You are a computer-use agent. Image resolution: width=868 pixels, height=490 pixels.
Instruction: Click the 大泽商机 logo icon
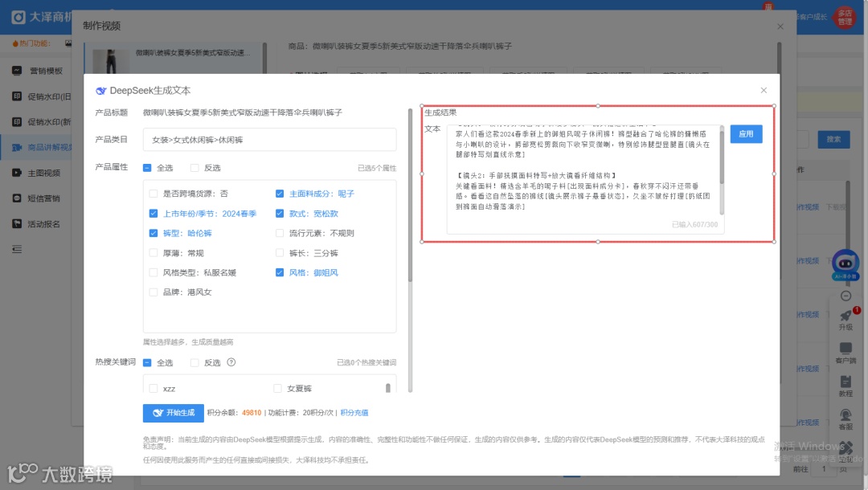click(18, 18)
